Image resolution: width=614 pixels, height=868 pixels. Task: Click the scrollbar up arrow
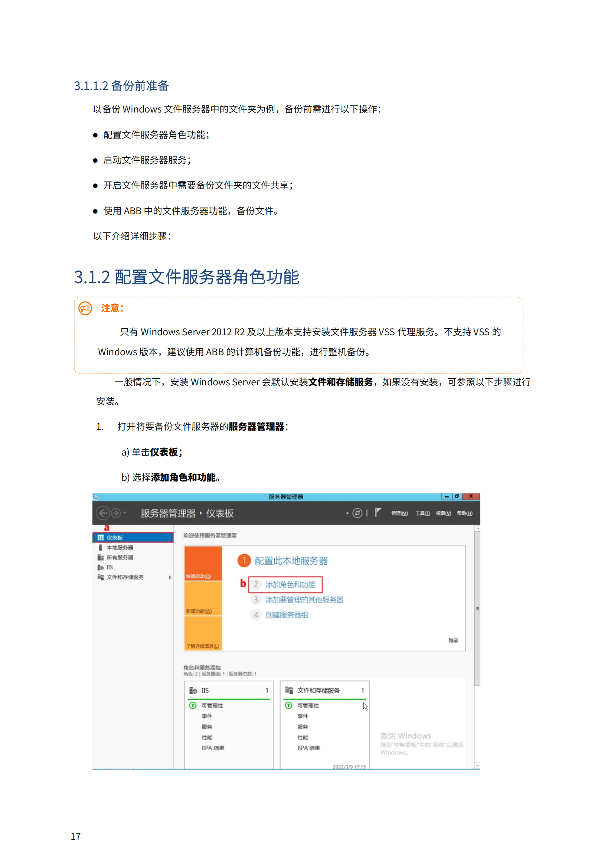tap(477, 528)
